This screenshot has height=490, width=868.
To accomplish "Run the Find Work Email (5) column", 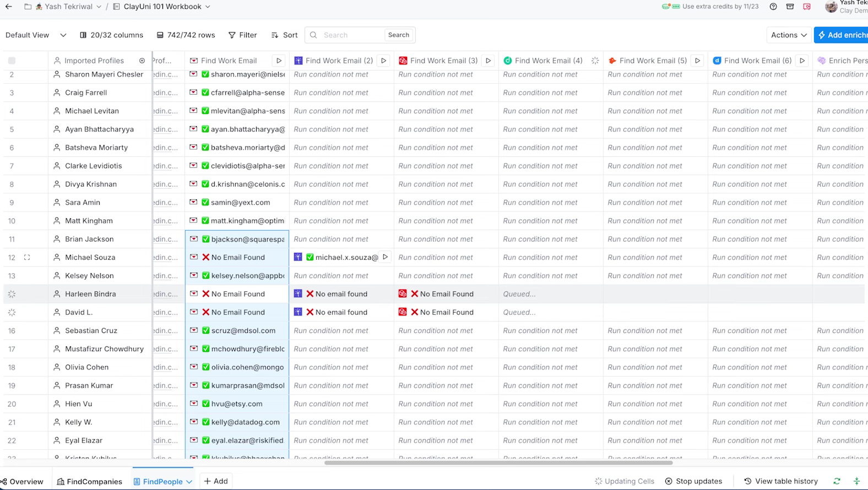I will point(698,61).
